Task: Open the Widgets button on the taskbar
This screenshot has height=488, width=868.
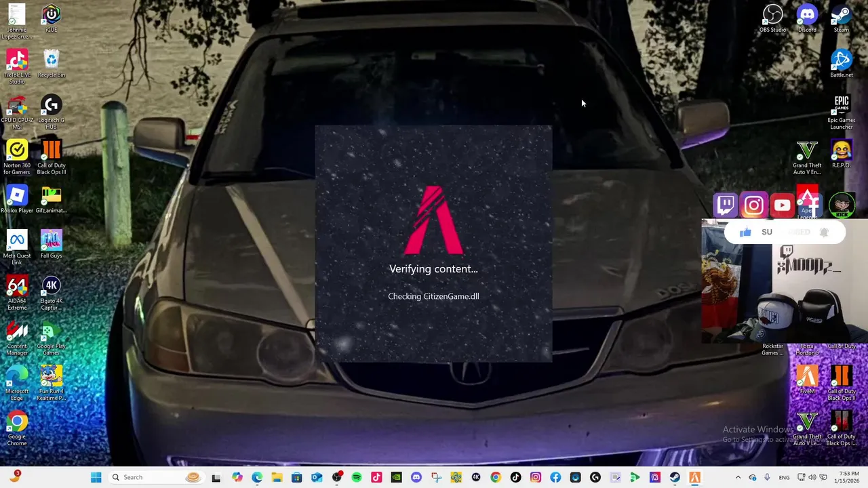Action: (x=15, y=477)
